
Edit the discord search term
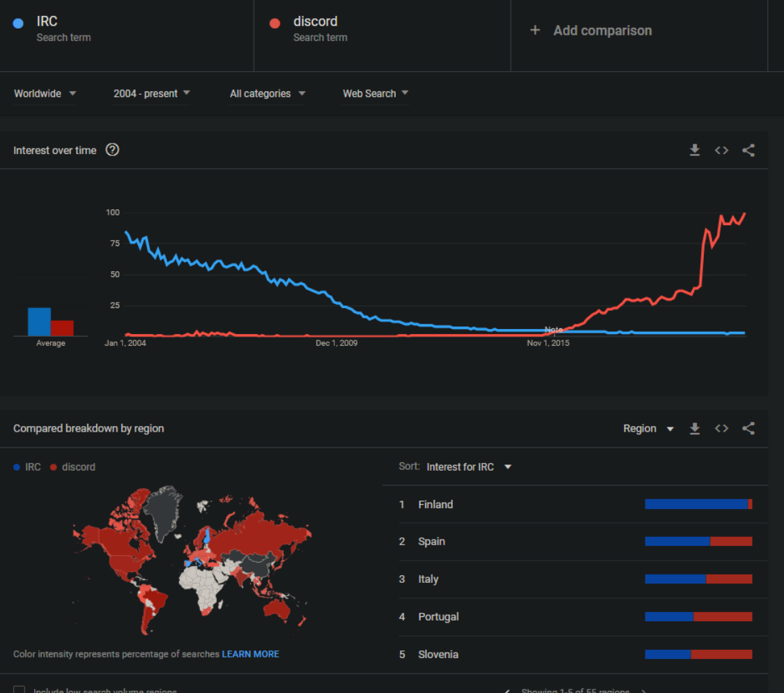(320, 29)
